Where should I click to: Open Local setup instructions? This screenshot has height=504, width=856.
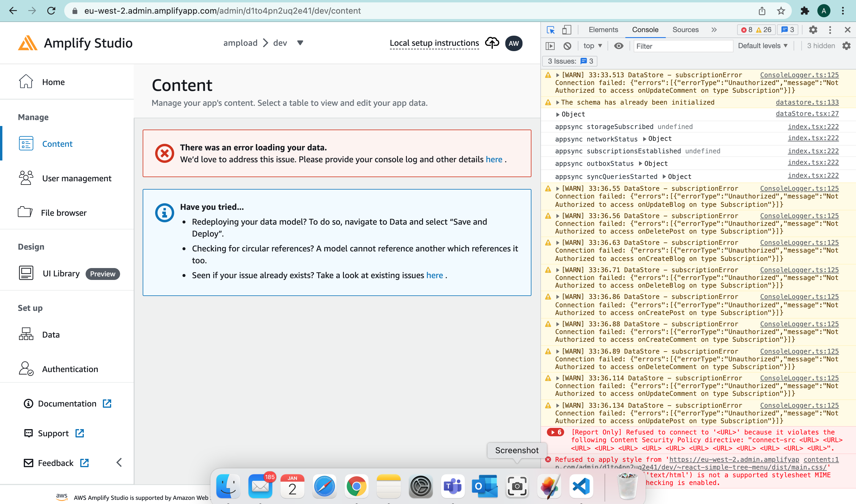[434, 43]
